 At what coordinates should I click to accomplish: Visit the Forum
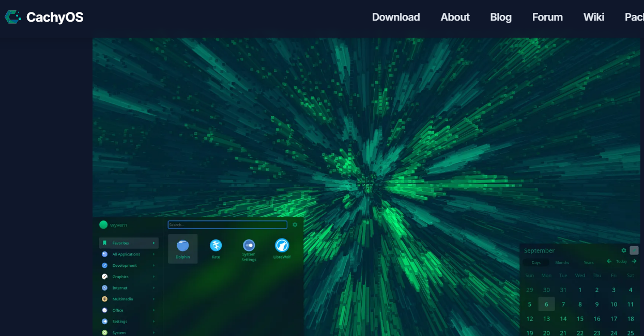[x=547, y=17]
